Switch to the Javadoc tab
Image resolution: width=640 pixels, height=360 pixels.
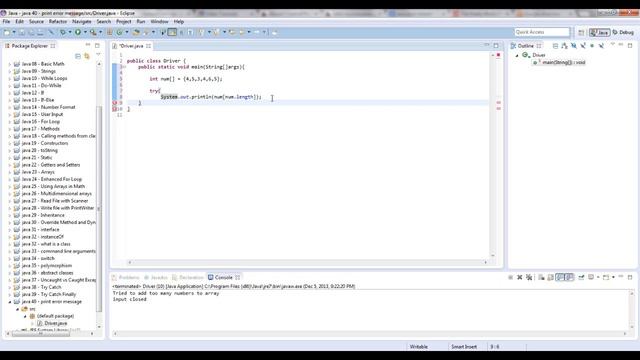(x=156, y=278)
